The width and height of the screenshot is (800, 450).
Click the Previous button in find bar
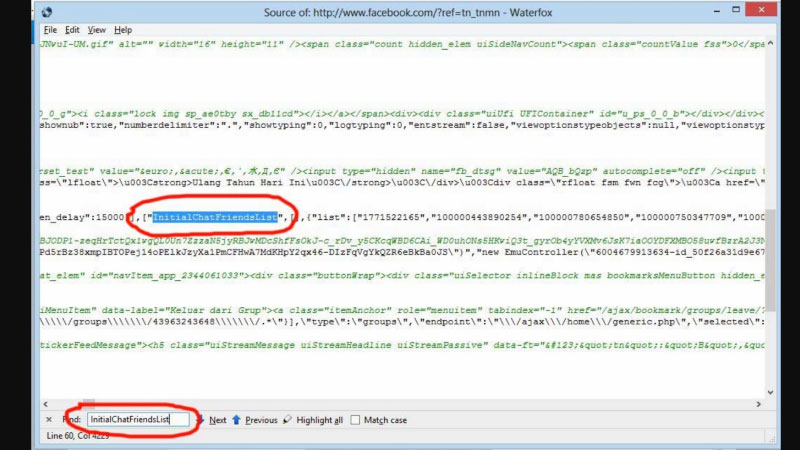pos(261,420)
